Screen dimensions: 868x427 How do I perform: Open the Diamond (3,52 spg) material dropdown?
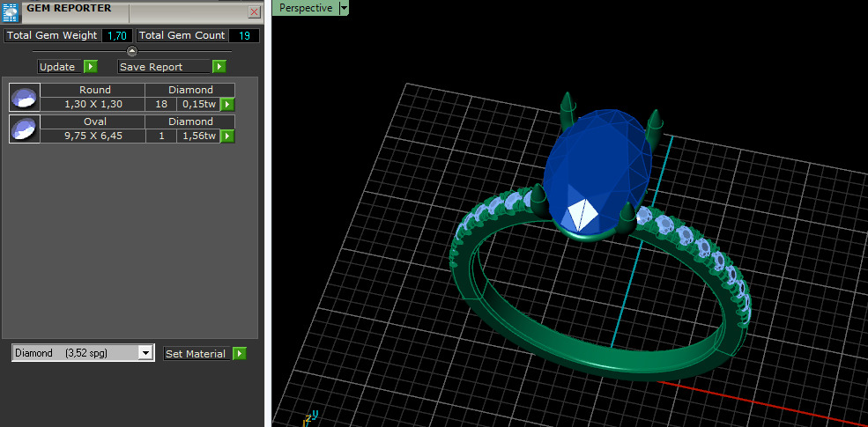pyautogui.click(x=145, y=353)
